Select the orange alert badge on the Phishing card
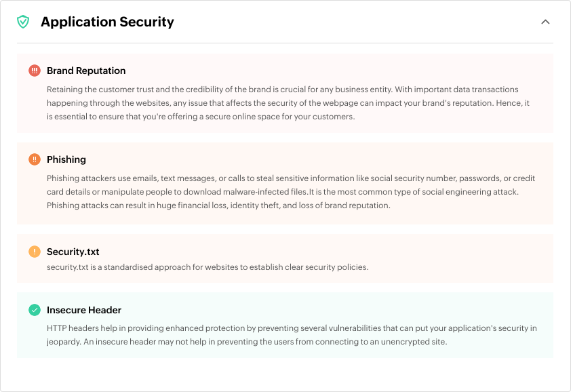The width and height of the screenshot is (573, 392). [x=35, y=159]
